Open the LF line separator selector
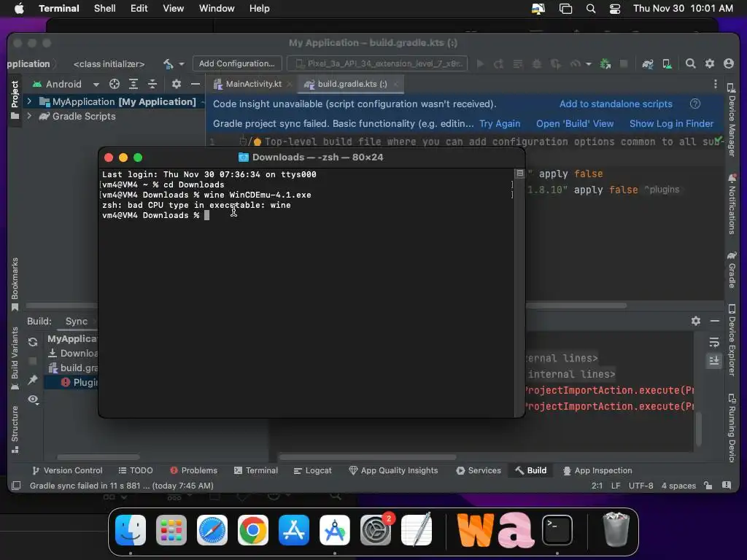The height and width of the screenshot is (560, 747). tap(616, 486)
